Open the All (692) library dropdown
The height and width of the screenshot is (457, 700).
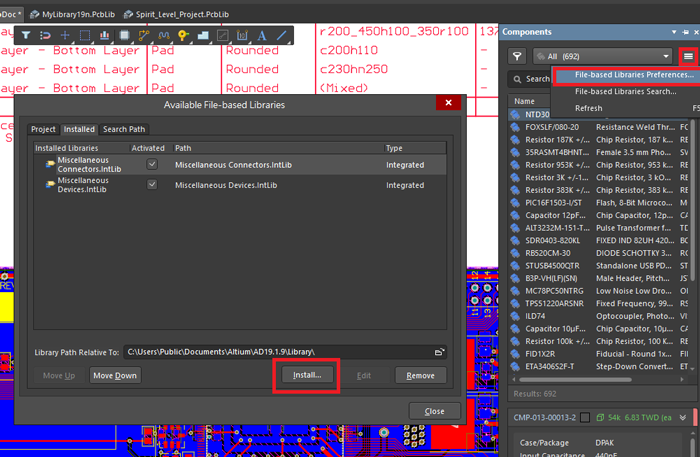click(604, 56)
